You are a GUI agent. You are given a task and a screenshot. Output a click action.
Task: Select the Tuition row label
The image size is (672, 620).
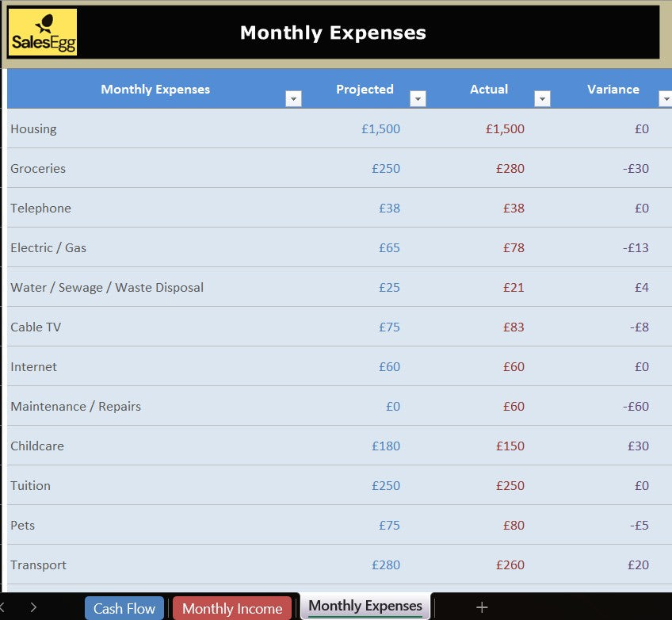30,485
